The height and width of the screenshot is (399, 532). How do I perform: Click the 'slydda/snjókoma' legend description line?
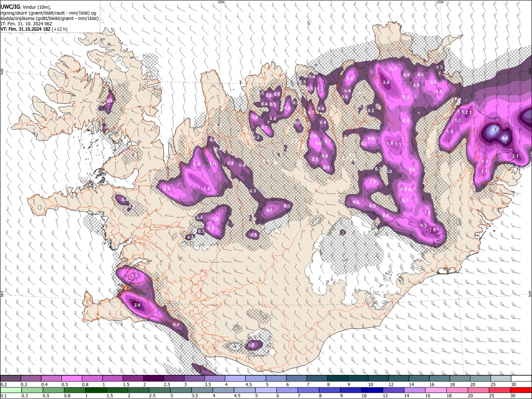tap(49, 18)
